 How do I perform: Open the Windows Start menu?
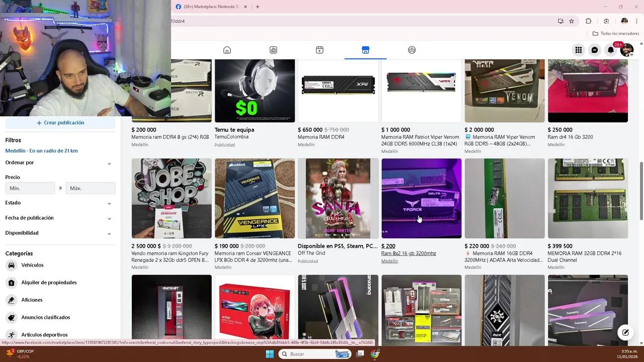pos(270,354)
